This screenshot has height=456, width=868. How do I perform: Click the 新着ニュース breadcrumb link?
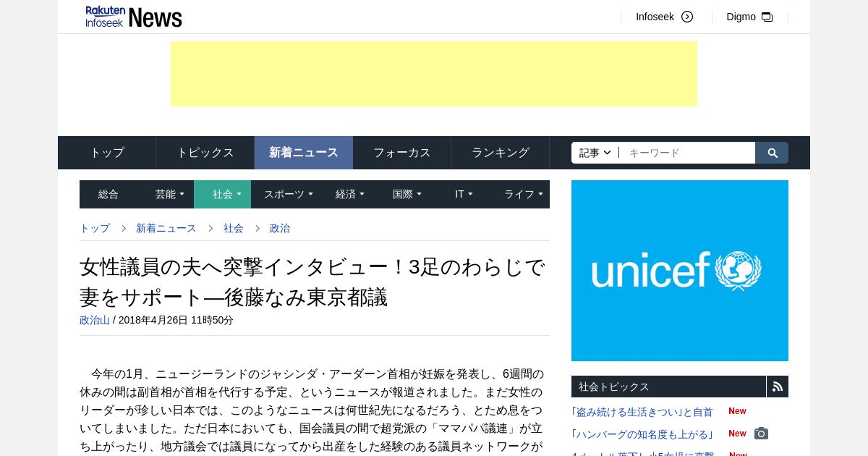coord(166,228)
